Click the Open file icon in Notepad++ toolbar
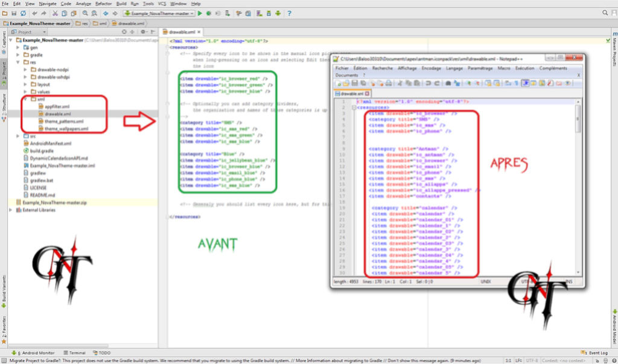The width and height of the screenshot is (618, 364). (x=346, y=83)
